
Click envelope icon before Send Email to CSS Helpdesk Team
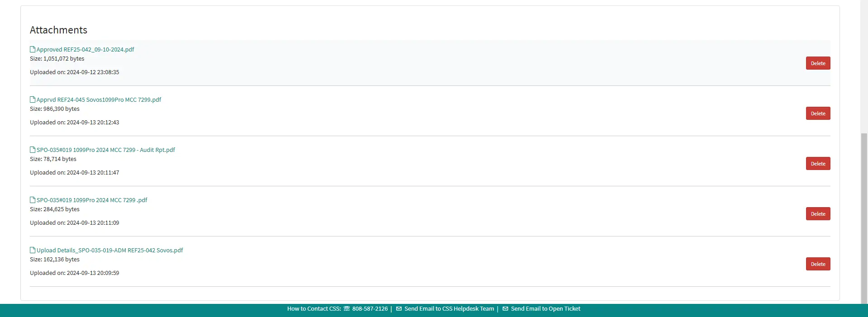pos(399,309)
